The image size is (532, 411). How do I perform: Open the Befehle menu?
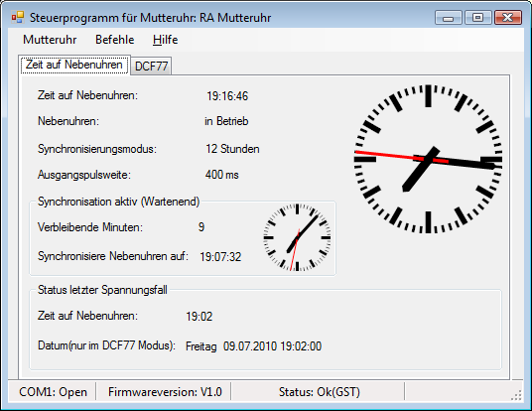[115, 40]
